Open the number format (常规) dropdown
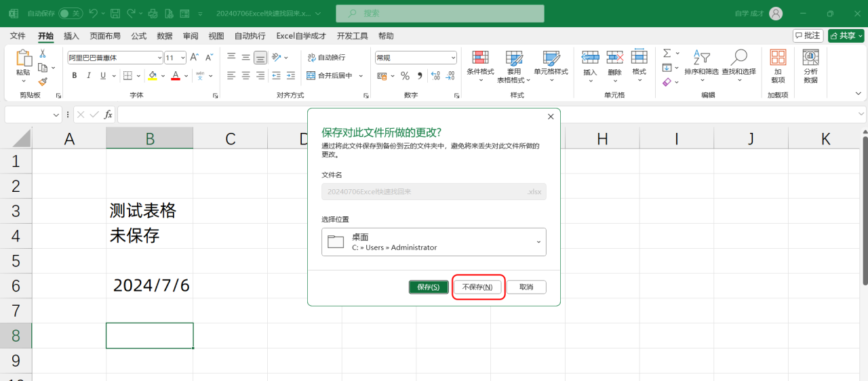Image resolution: width=868 pixels, height=381 pixels. click(453, 58)
